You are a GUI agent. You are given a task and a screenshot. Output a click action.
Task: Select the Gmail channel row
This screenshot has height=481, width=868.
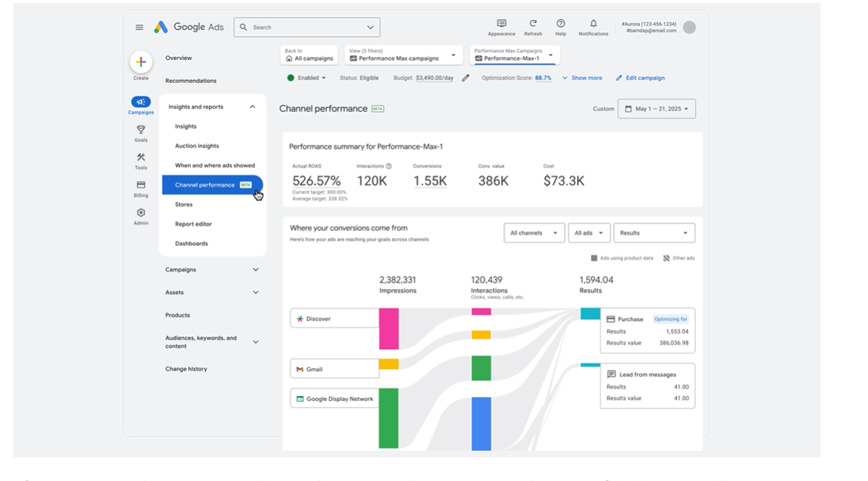tap(335, 368)
